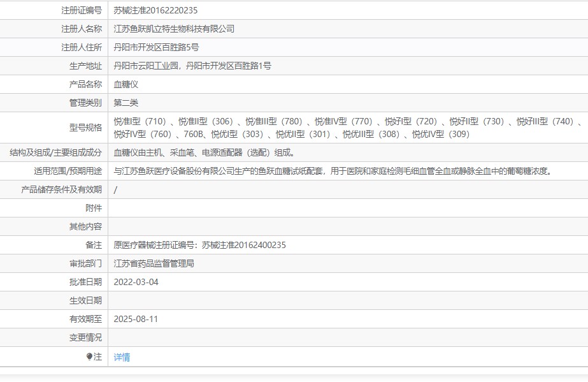Click the 型号规格 label
Image resolution: width=588 pixels, height=382 pixels.
tap(85, 128)
